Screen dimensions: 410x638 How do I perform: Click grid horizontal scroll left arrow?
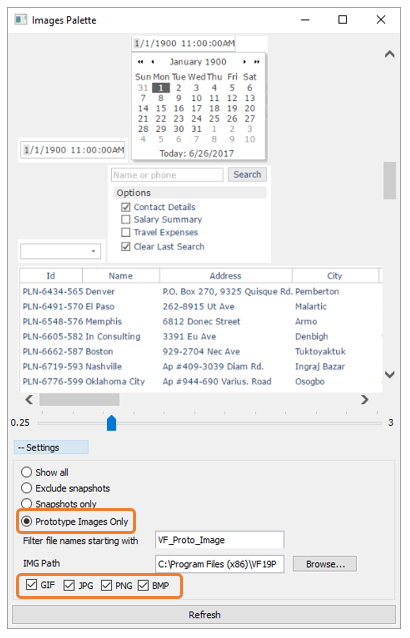pos(29,400)
